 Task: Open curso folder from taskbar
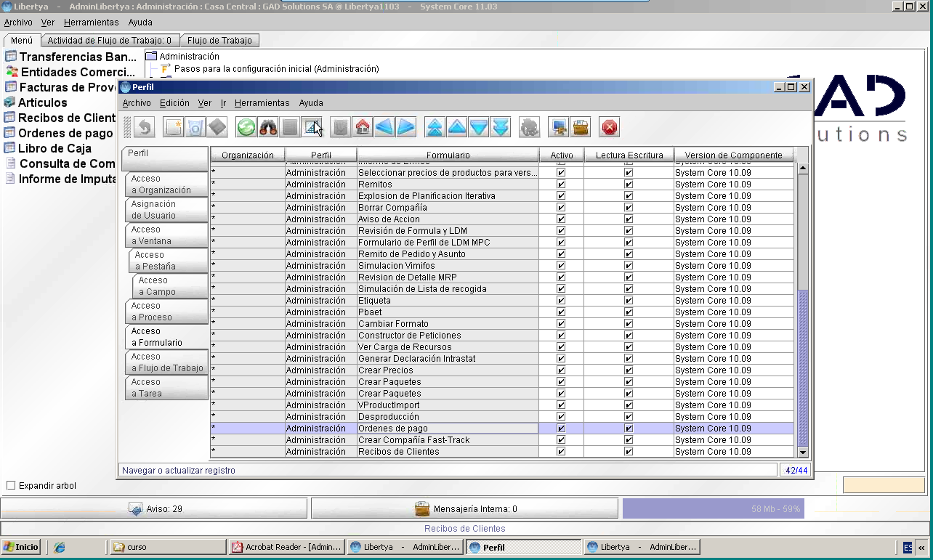click(x=168, y=547)
